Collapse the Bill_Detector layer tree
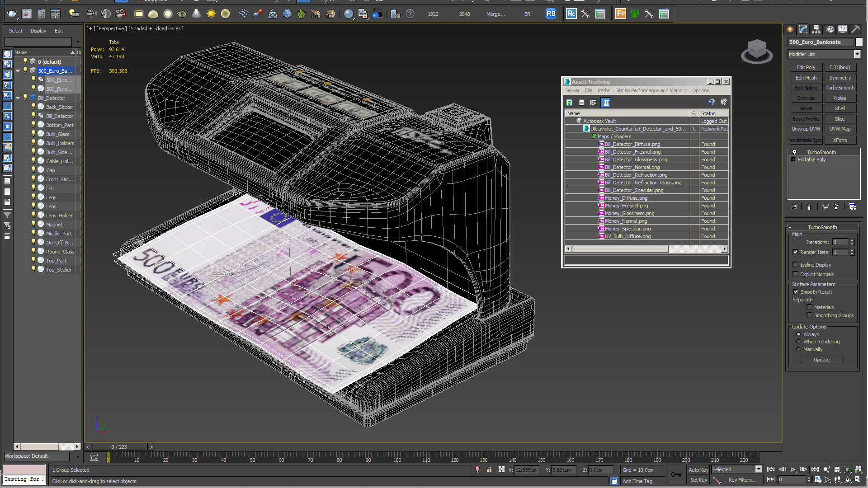868x488 pixels. click(x=18, y=98)
